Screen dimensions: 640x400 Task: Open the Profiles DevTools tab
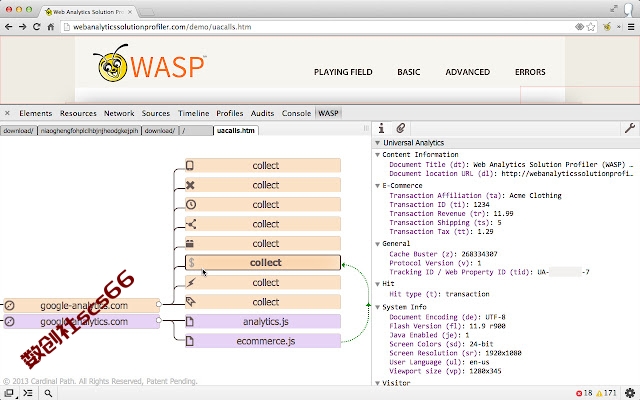pyautogui.click(x=229, y=113)
